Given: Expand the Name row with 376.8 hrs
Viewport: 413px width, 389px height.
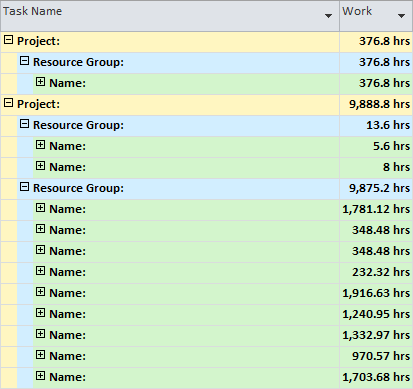Looking at the screenshot, I should coord(40,82).
